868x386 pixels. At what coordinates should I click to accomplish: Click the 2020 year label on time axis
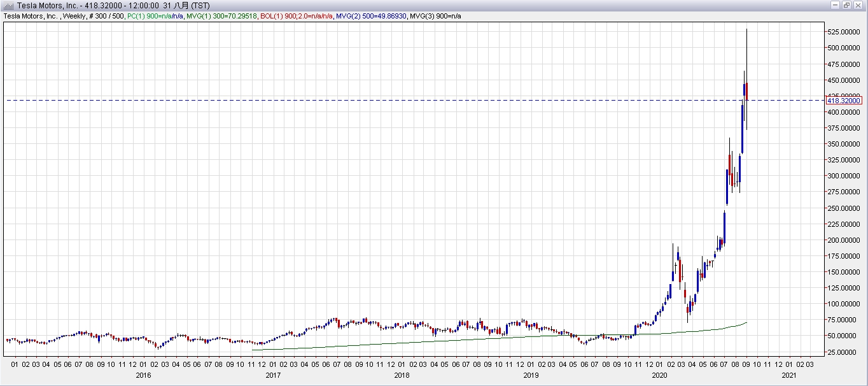[660, 375]
